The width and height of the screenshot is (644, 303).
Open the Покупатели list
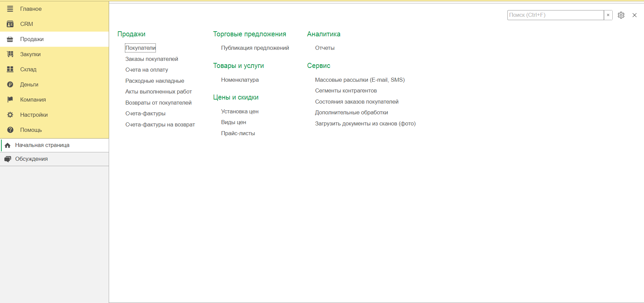point(140,48)
